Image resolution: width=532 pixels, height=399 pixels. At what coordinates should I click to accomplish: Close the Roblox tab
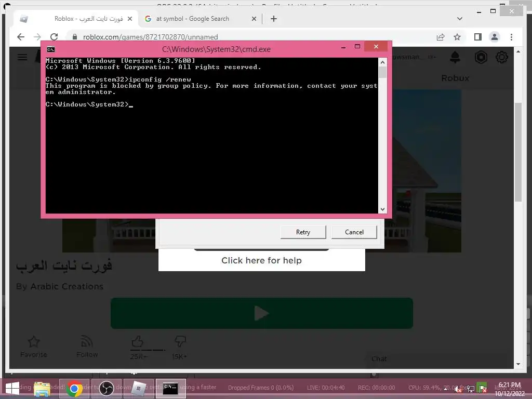[129, 19]
